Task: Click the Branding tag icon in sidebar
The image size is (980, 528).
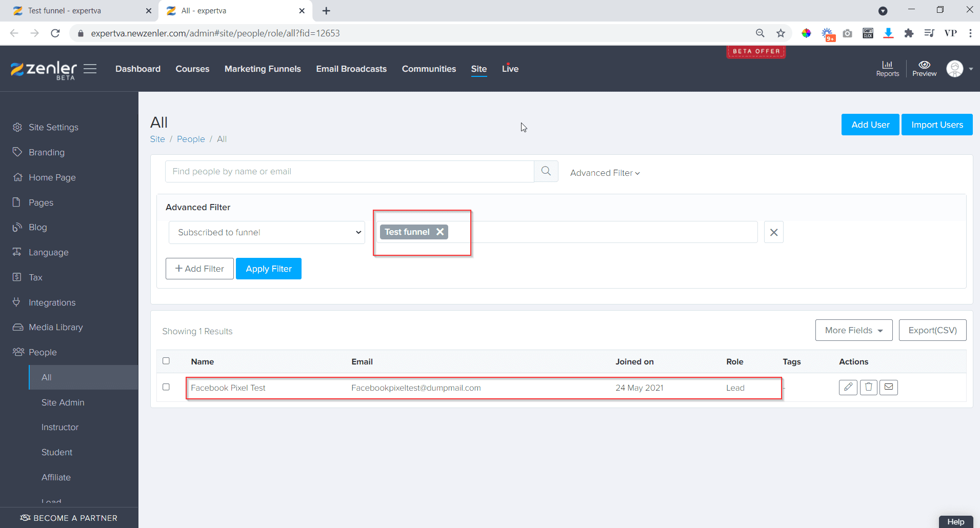Action: (18, 152)
